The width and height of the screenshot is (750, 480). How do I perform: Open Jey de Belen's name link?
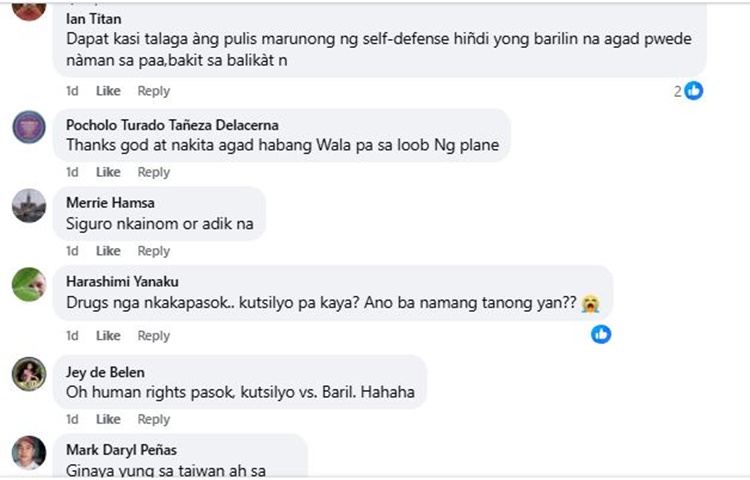[105, 372]
